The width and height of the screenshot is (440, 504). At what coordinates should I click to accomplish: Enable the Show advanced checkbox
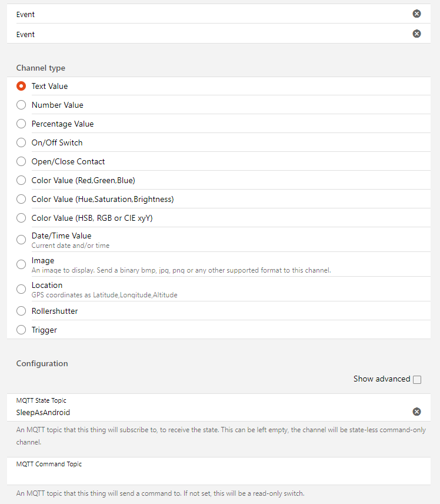(x=417, y=380)
